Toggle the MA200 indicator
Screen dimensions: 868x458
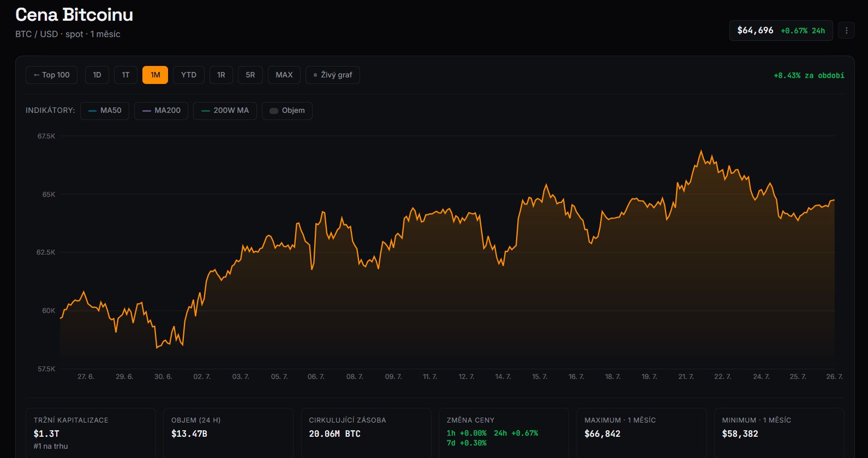click(x=161, y=111)
